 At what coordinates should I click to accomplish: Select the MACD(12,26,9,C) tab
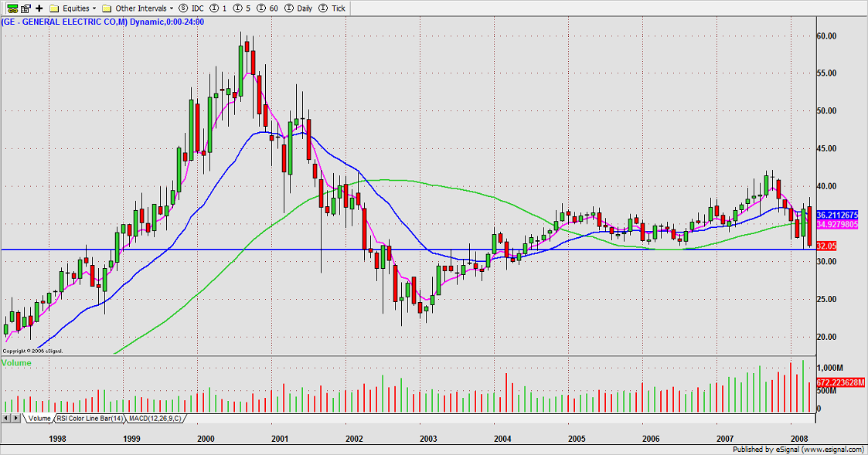[155, 419]
